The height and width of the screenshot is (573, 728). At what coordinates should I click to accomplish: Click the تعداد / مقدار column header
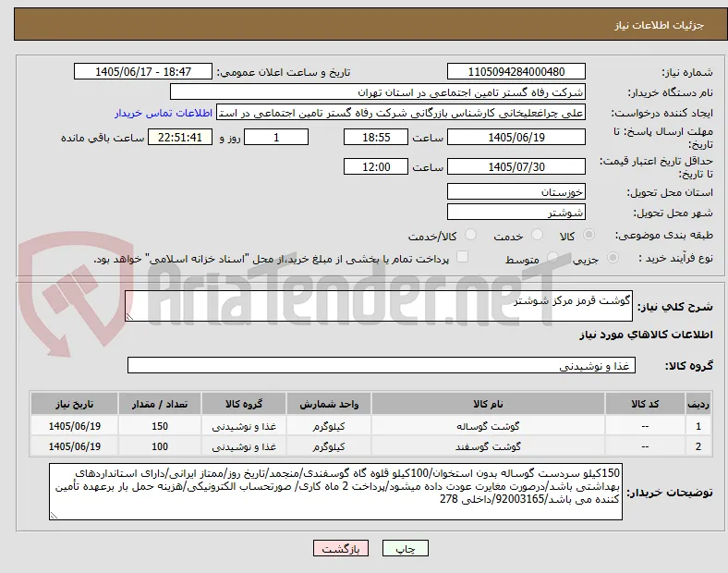(160, 404)
